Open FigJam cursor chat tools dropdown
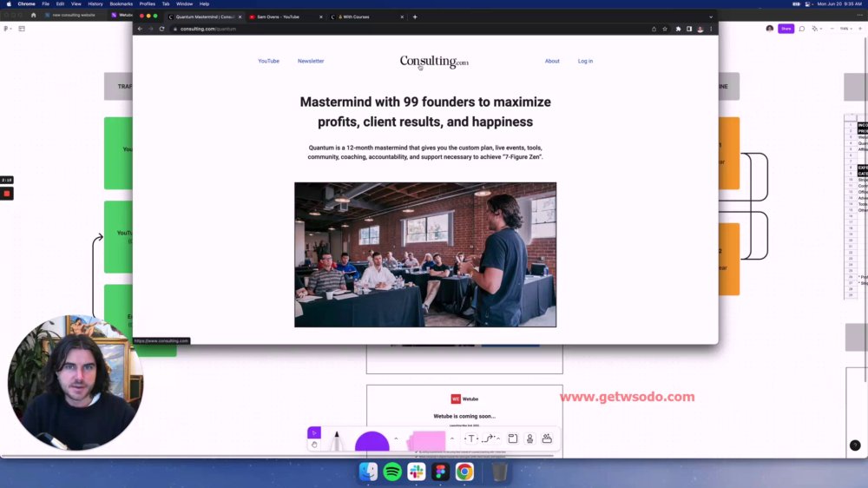This screenshot has width=868, height=488. tap(817, 29)
